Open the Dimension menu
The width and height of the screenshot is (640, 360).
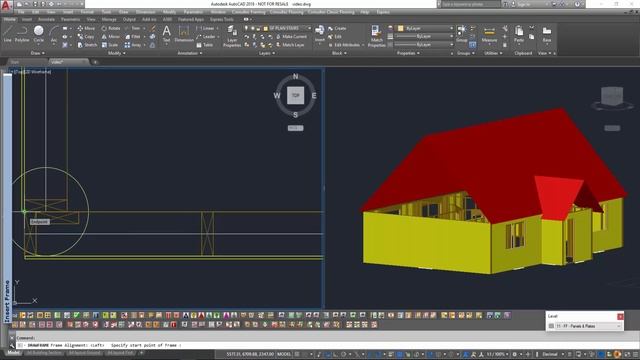(145, 12)
